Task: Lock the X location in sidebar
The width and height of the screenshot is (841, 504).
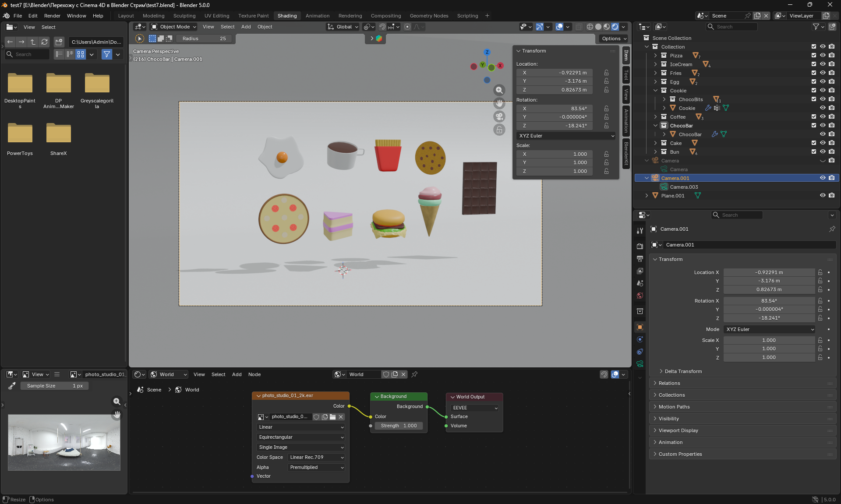Action: click(x=606, y=73)
